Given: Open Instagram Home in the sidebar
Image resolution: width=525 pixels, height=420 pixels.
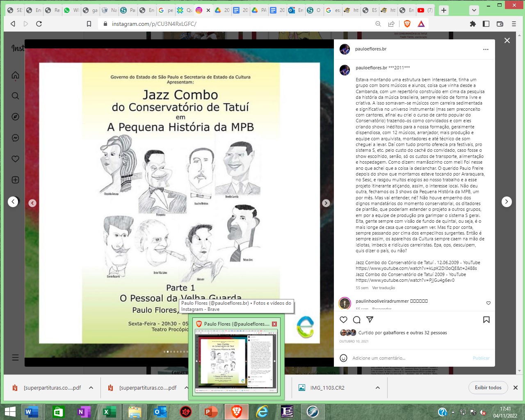Looking at the screenshot, I should (16, 75).
